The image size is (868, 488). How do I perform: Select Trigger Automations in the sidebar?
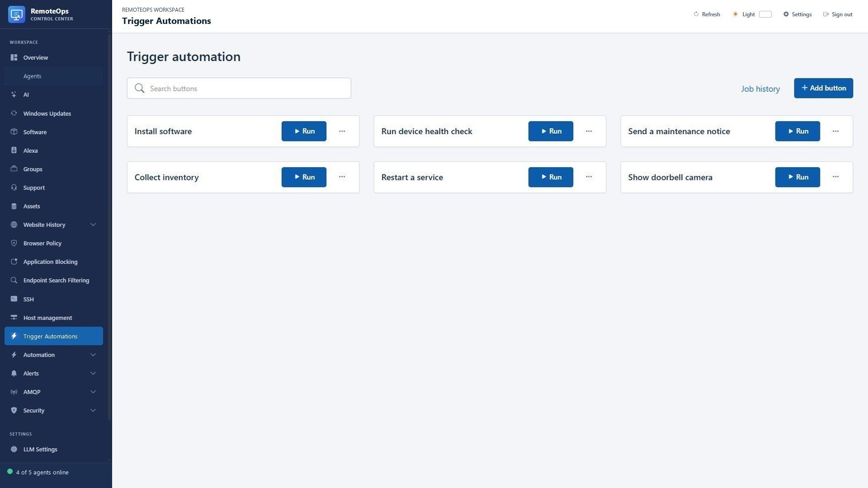tap(54, 336)
